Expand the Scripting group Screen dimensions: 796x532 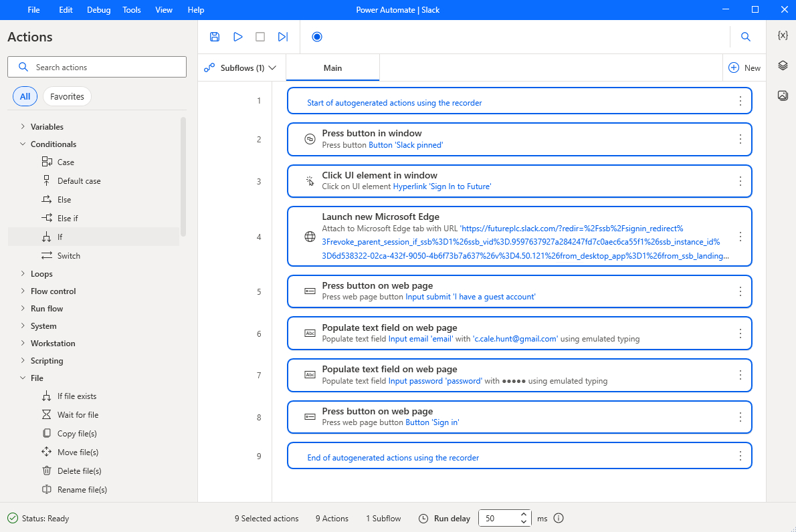click(x=23, y=360)
